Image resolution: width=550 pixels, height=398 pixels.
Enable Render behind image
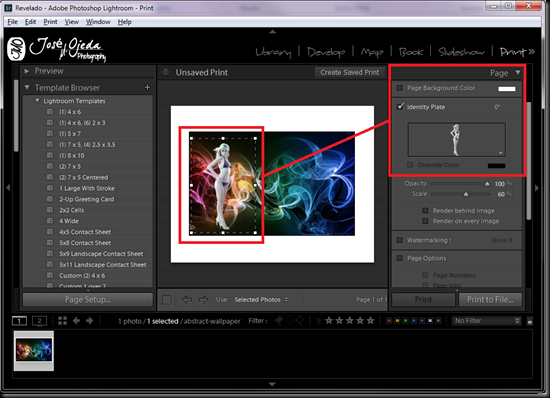click(x=425, y=210)
